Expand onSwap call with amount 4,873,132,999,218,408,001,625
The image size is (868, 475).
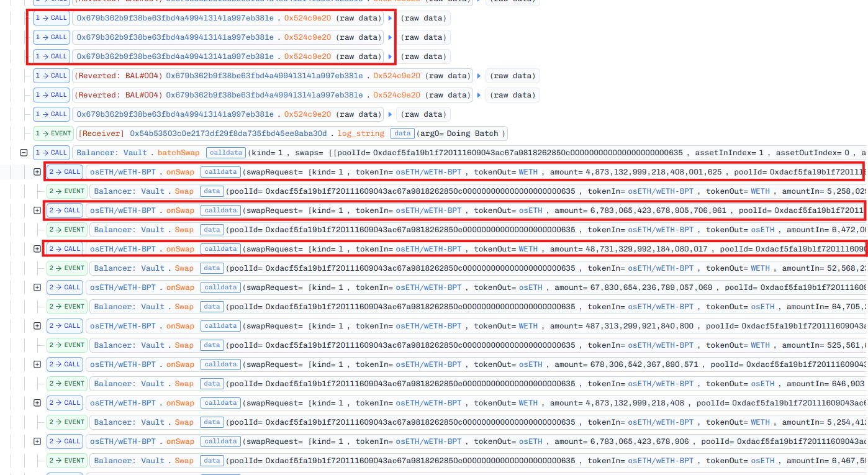pyautogui.click(x=37, y=172)
